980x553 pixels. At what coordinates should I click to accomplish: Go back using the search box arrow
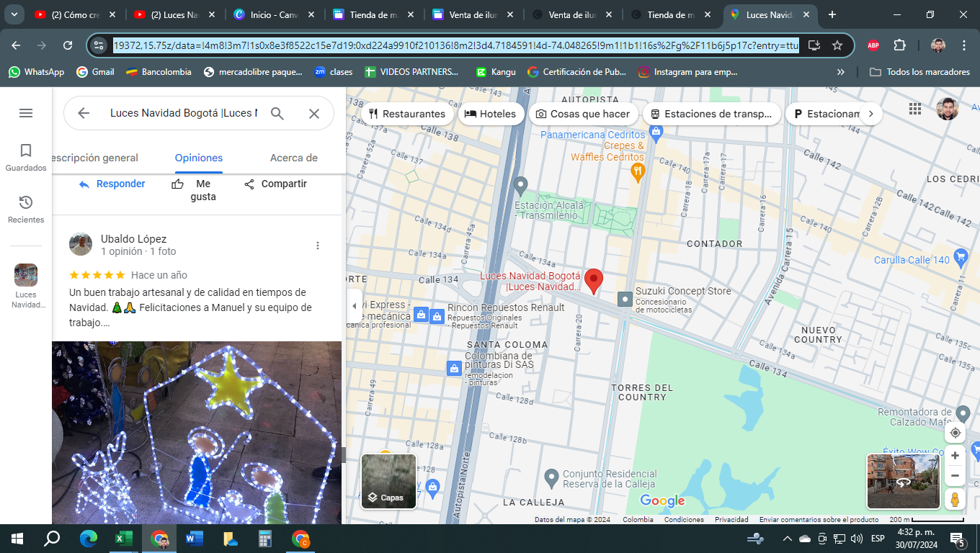tap(84, 113)
